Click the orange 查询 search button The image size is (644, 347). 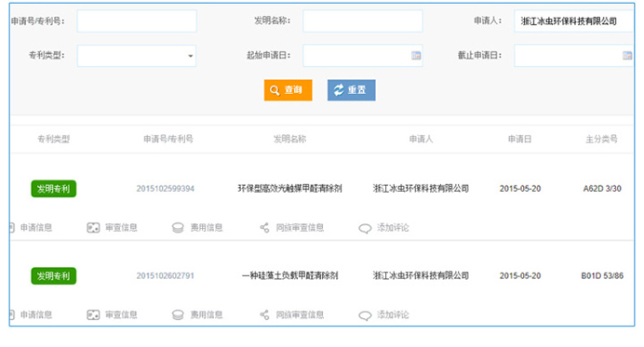288,90
